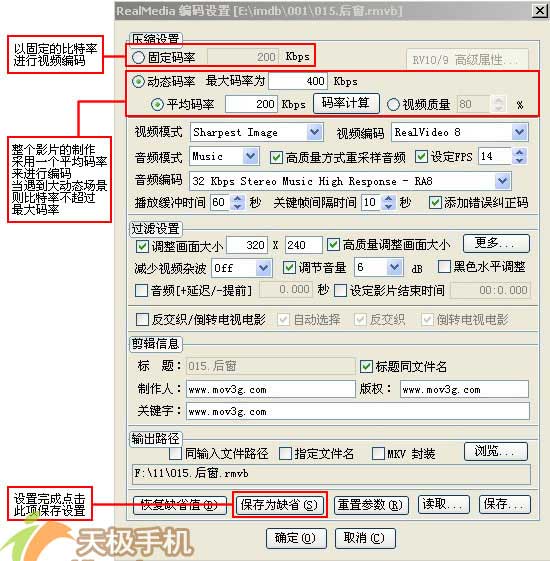Image resolution: width=550 pixels, height=561 pixels.
Task: Click the width field showing 320
Action: pyautogui.click(x=247, y=245)
